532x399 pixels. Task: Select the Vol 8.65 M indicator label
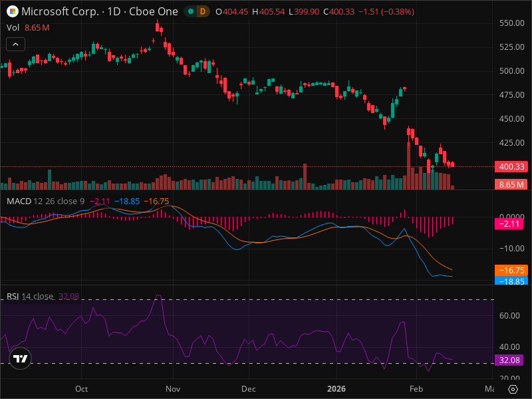pos(28,28)
